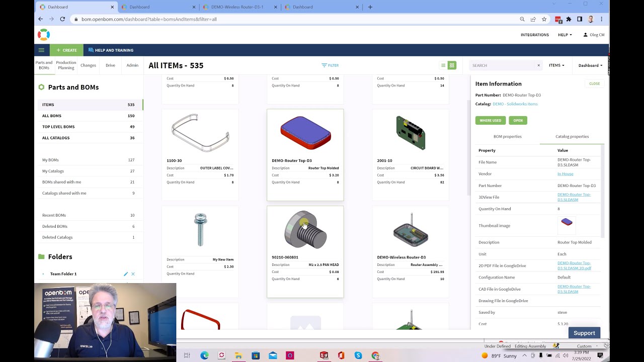Open the 2D PDF File in GoogleDrive link
Screen dimensions: 644x362
point(574,265)
